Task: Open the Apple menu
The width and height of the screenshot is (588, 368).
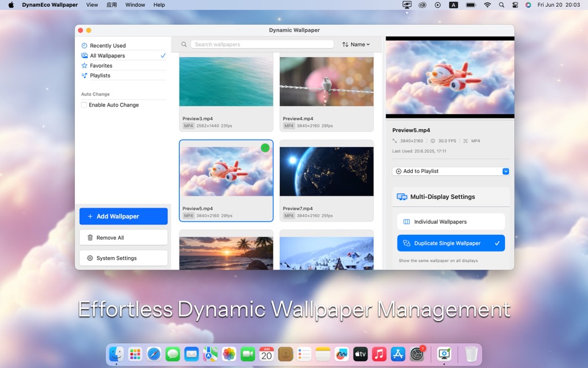Action: tap(11, 5)
